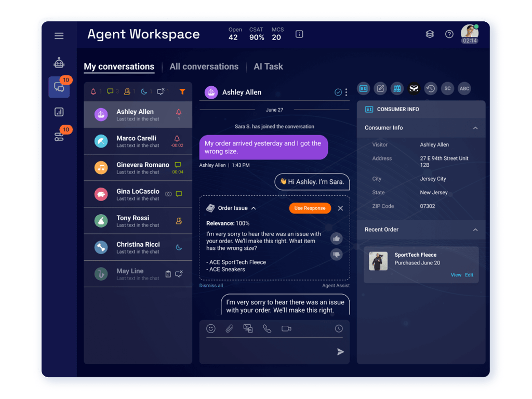Start a voice call with the phone icon
The height and width of the screenshot is (399, 532).
click(x=267, y=328)
